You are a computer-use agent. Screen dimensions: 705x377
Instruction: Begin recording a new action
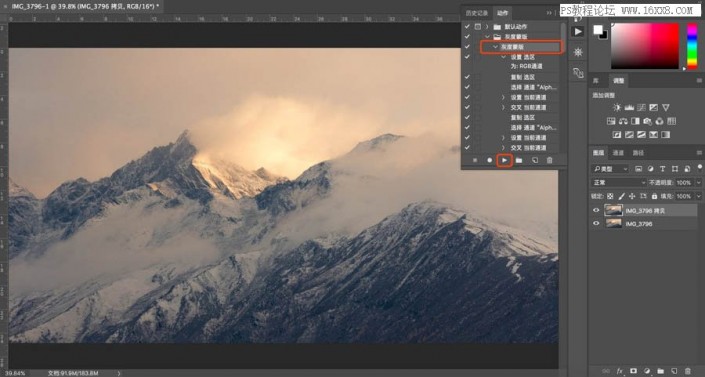click(490, 160)
